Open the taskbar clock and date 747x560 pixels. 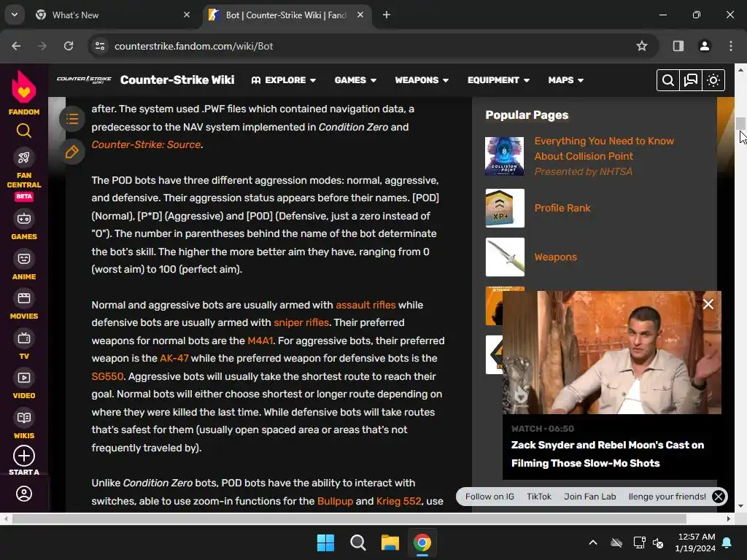point(695,542)
